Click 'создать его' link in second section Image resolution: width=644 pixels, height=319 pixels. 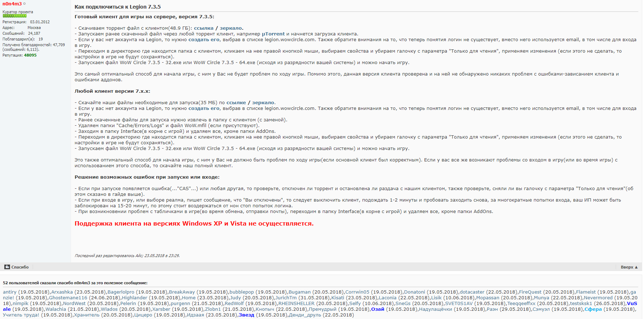(204, 108)
